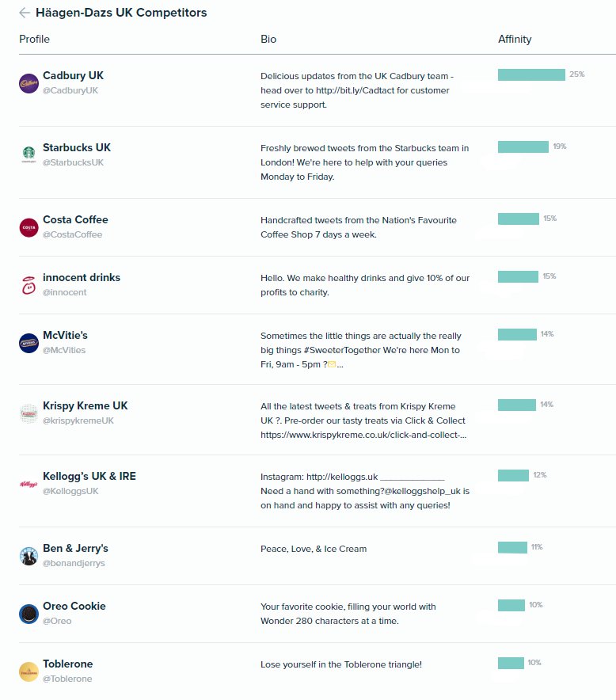Open the Starbucks UK profile name
The image size is (616, 700).
(x=77, y=147)
